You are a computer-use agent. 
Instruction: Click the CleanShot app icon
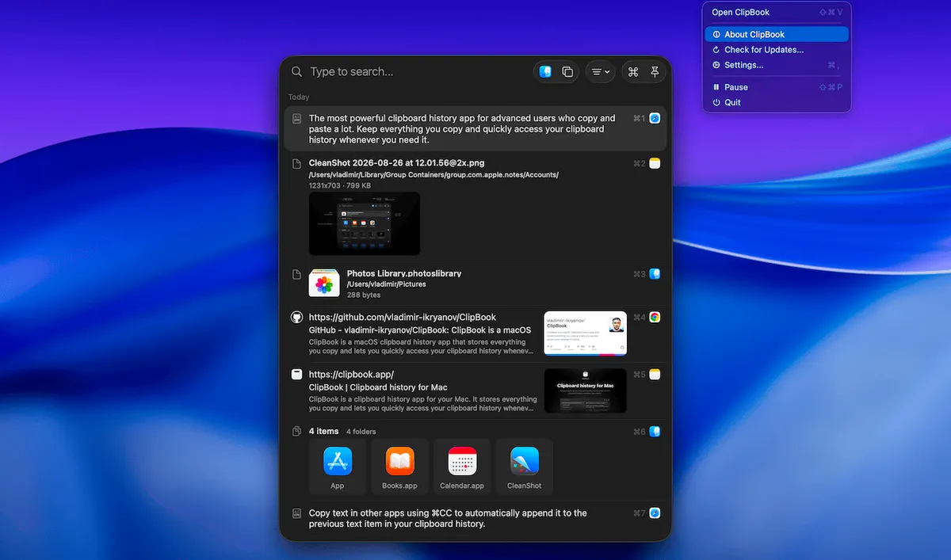(524, 461)
